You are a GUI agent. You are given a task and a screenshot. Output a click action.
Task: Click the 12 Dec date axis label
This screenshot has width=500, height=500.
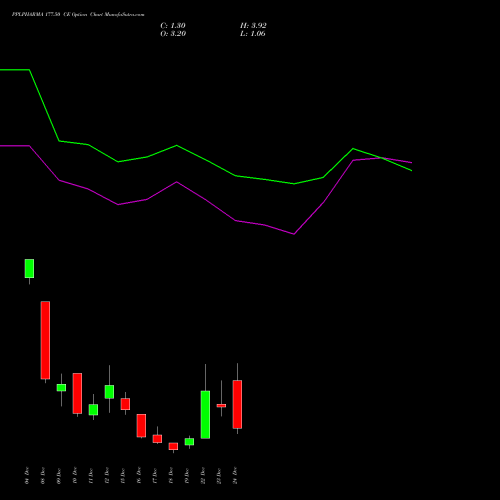pos(107,476)
